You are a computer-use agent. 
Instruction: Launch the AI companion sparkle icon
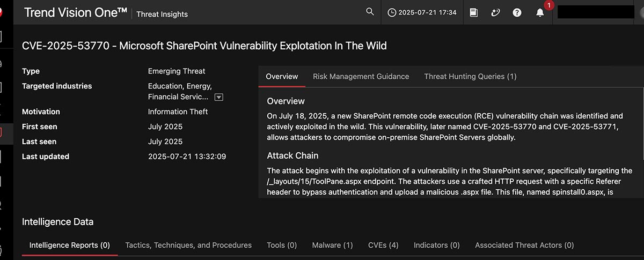495,12
